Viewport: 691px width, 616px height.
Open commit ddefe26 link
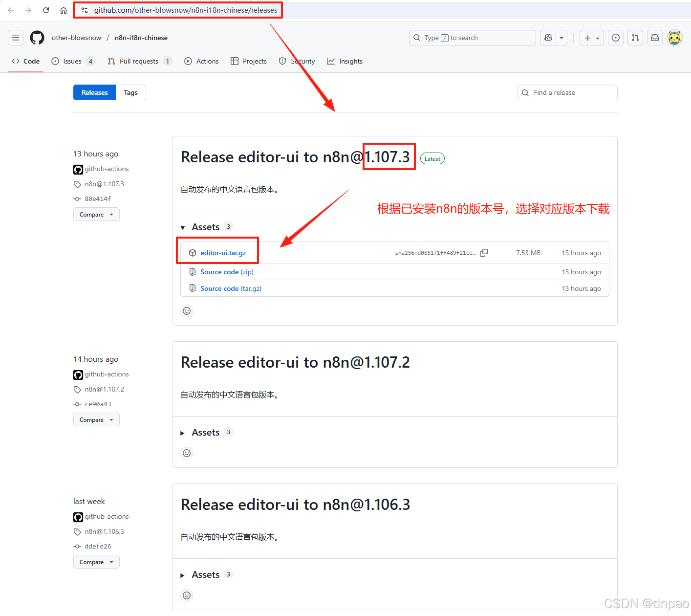pos(98,546)
